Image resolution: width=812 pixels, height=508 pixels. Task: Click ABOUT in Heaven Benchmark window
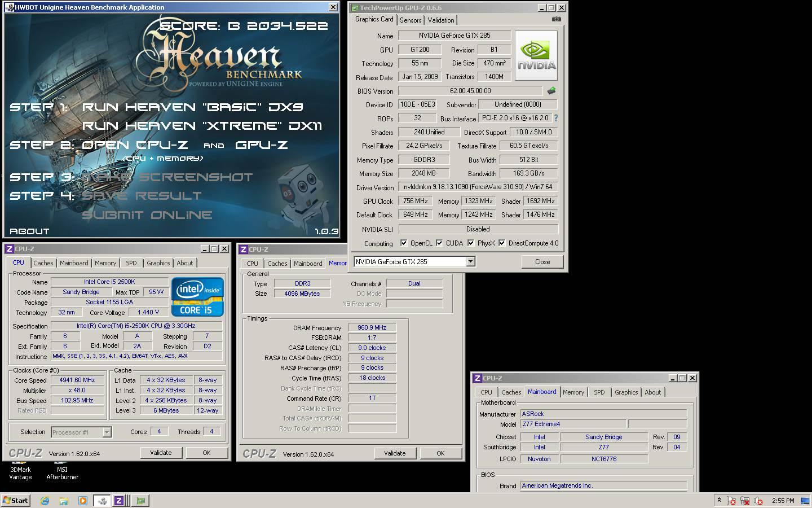point(29,231)
